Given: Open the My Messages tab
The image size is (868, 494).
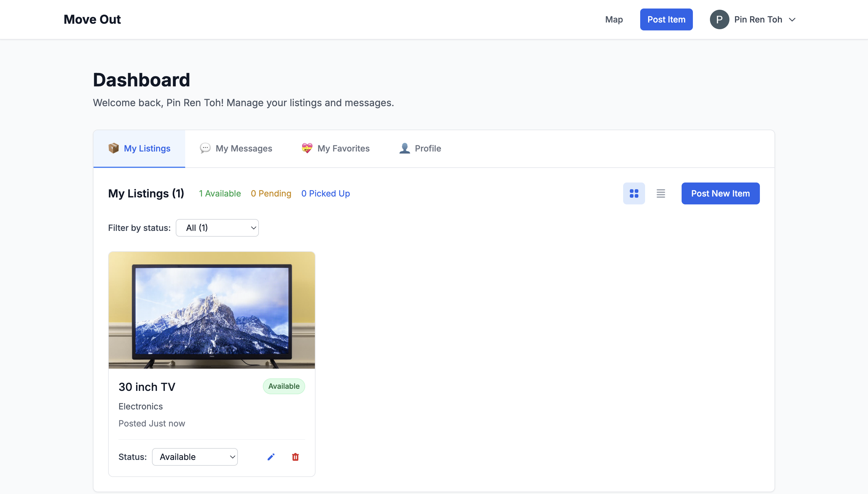Looking at the screenshot, I should [243, 148].
